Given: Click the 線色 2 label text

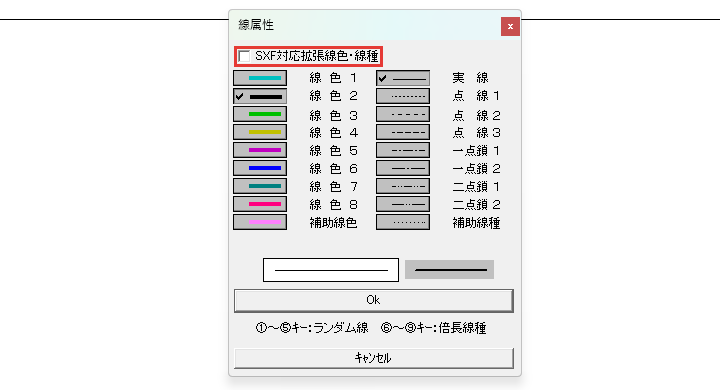Looking at the screenshot, I should point(333,96).
